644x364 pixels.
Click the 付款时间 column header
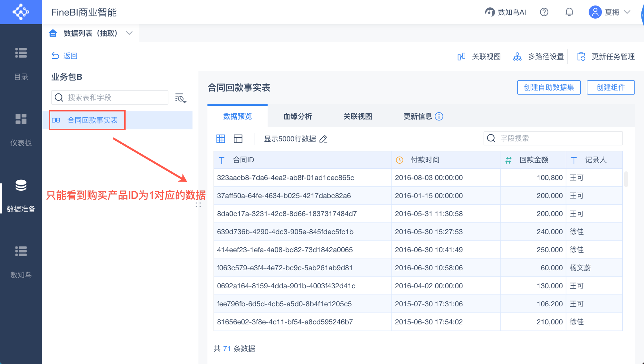pyautogui.click(x=424, y=160)
